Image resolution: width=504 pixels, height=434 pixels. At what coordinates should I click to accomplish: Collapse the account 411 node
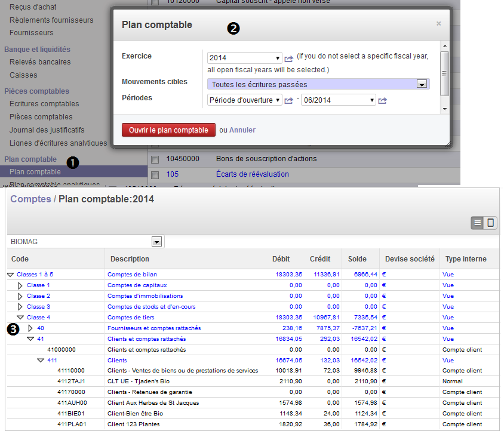coord(41,361)
